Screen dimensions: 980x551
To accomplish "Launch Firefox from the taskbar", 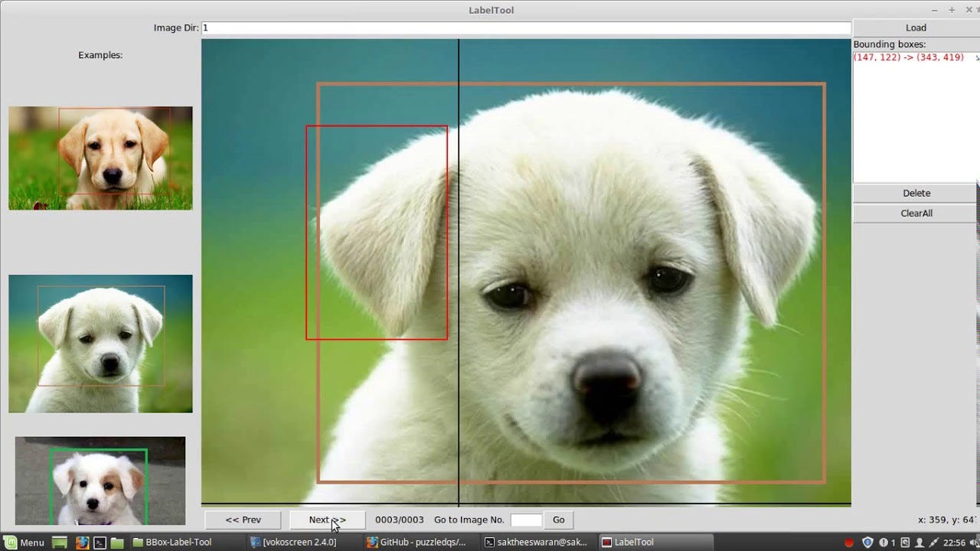I will coord(82,542).
